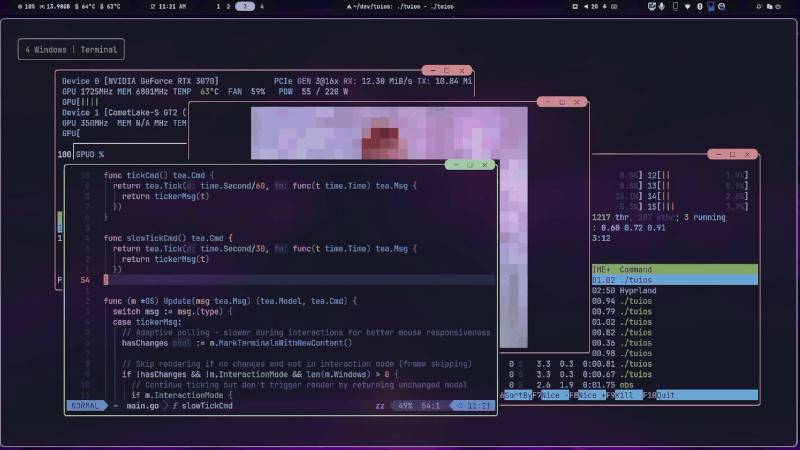Screen dimensions: 800x450
Task: Click F8 Nice + in htop function bar
Action: [x=587, y=395]
